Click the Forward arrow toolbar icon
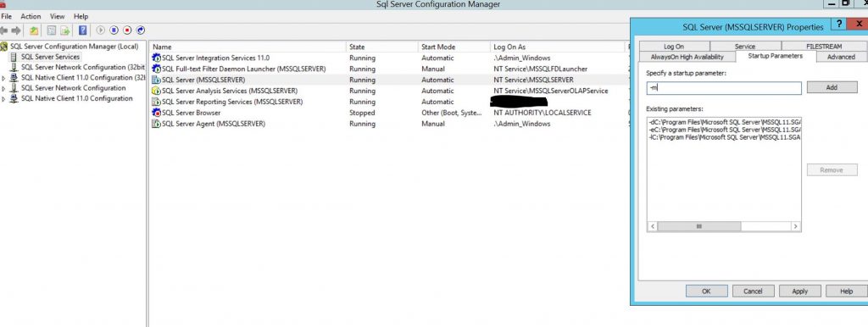The image size is (868, 327). tap(16, 30)
